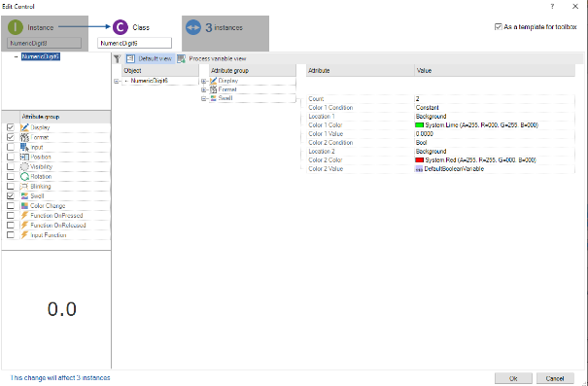588x386 pixels.
Task: Click the red Color 2 Color swatch
Action: (419, 160)
